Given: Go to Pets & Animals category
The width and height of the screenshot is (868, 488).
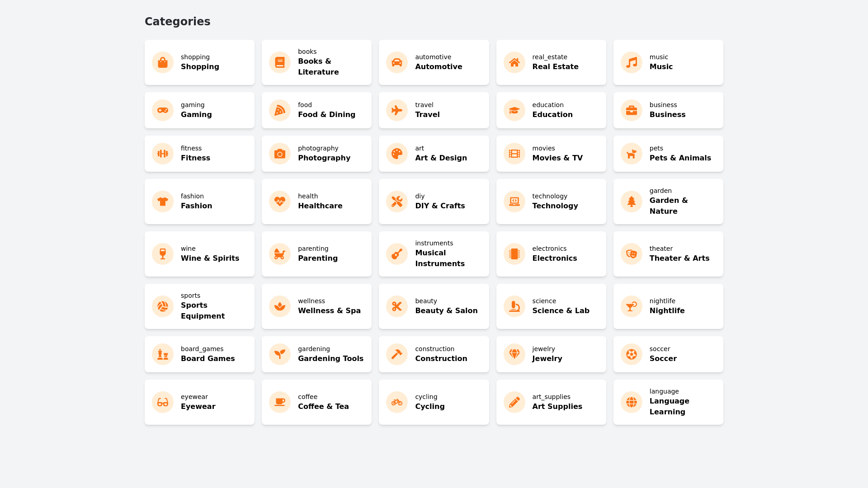Looking at the screenshot, I should coord(668,154).
